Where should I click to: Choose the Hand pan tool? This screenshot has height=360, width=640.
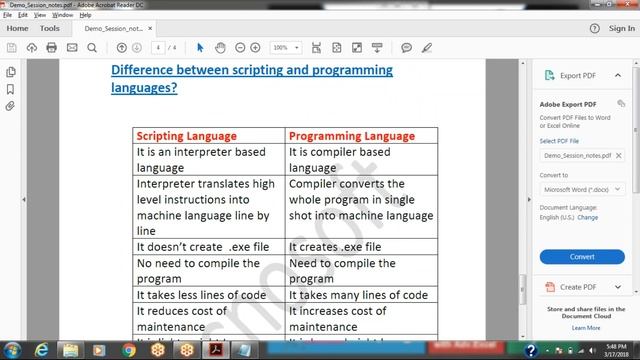220,48
